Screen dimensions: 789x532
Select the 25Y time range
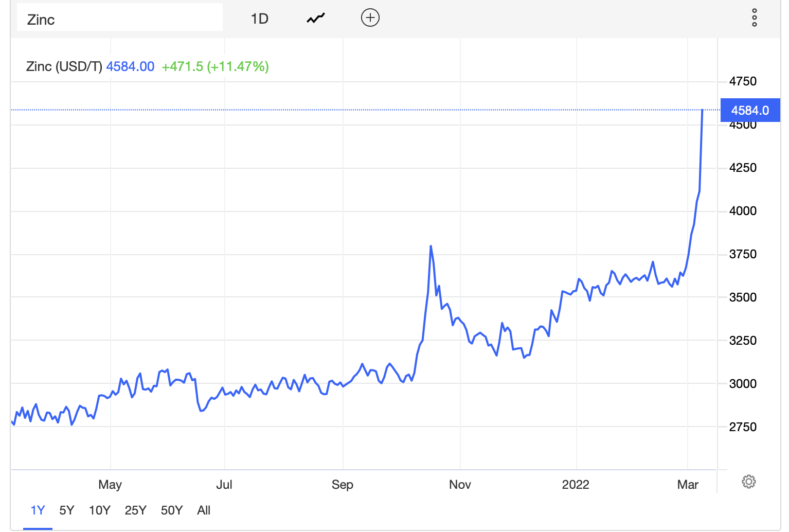[x=135, y=510]
